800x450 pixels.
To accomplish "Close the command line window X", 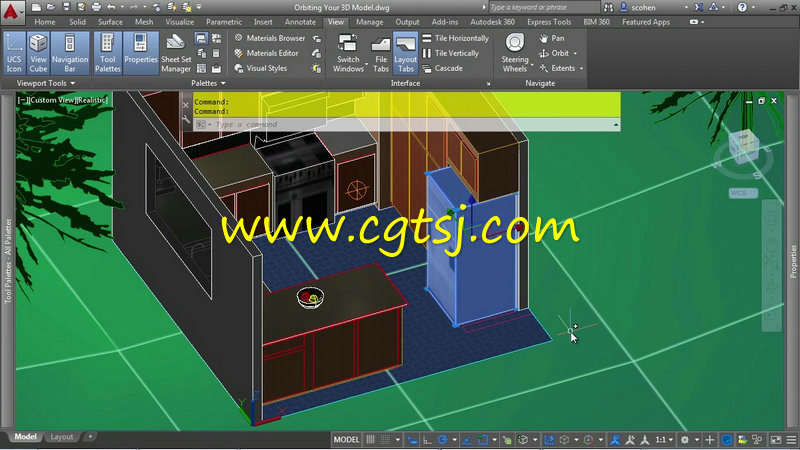I will (186, 105).
